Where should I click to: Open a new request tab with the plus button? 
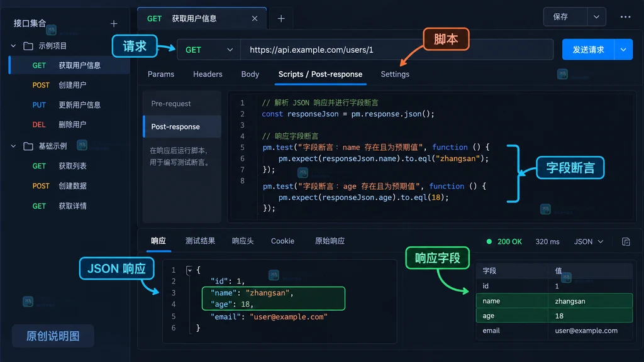pos(281,18)
